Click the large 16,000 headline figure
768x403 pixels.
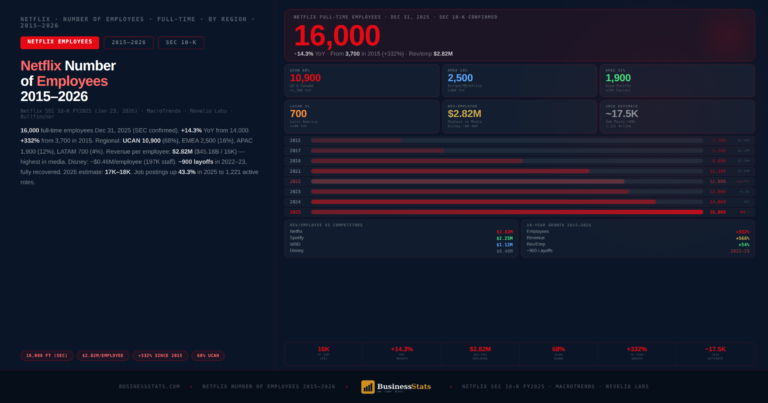[x=337, y=36]
